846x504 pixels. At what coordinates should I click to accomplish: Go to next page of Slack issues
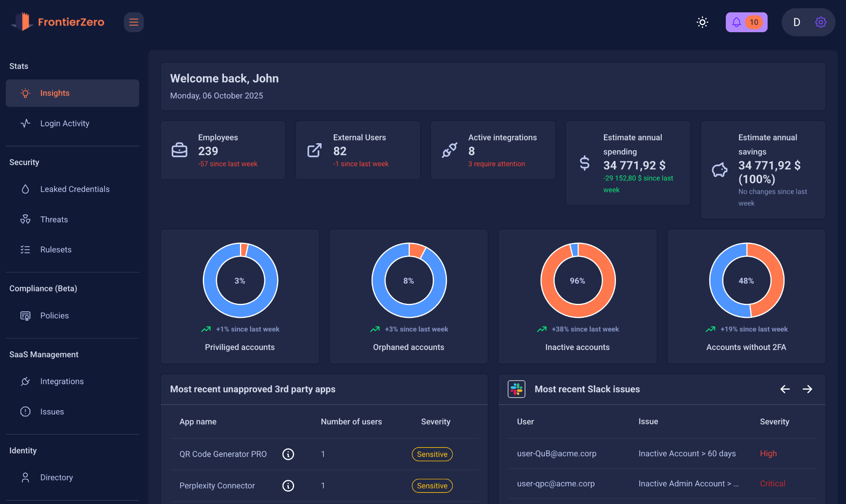click(x=808, y=389)
